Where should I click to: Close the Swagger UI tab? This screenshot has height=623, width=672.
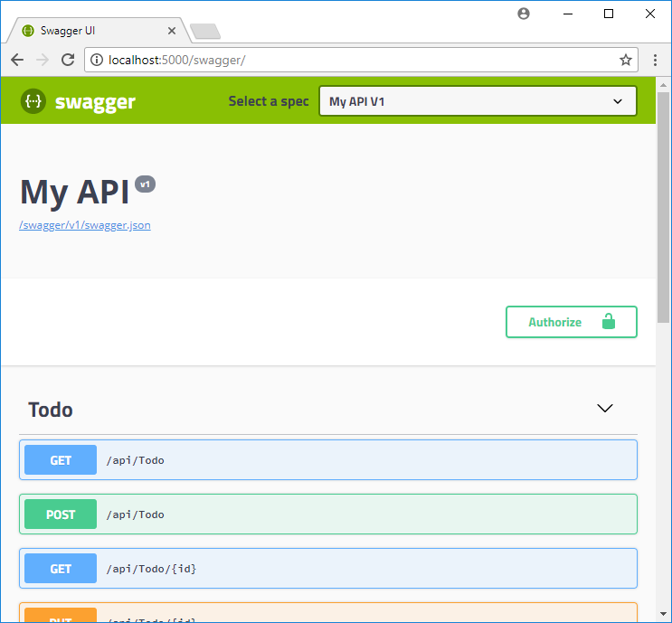pyautogui.click(x=172, y=31)
